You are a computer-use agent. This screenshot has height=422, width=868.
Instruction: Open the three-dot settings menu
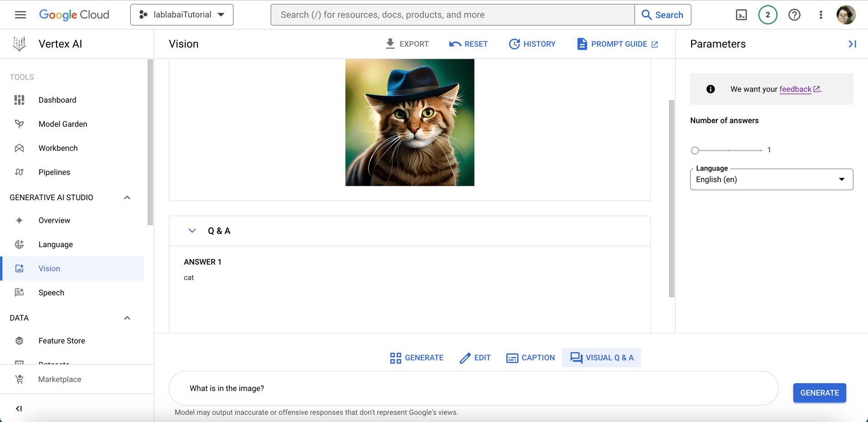pos(821,15)
